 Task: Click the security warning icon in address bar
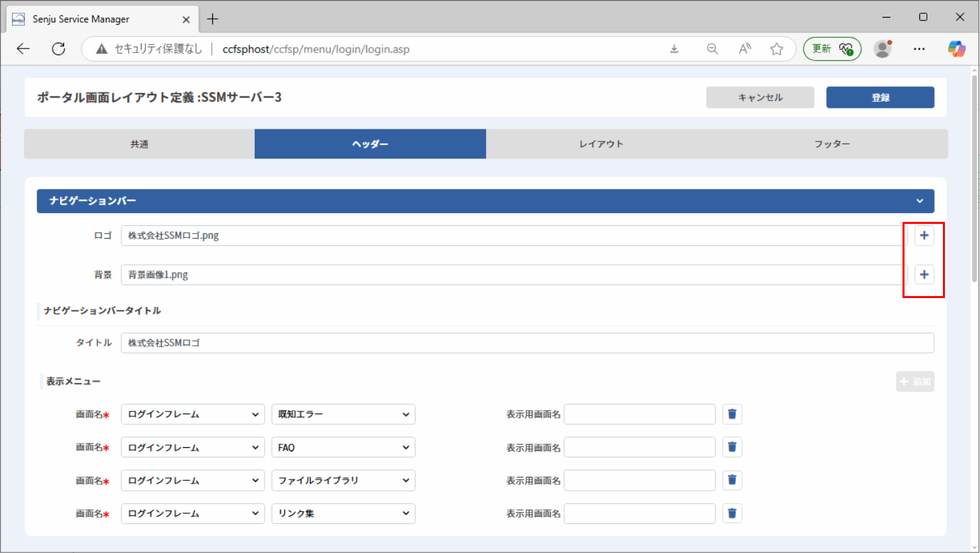pyautogui.click(x=102, y=49)
